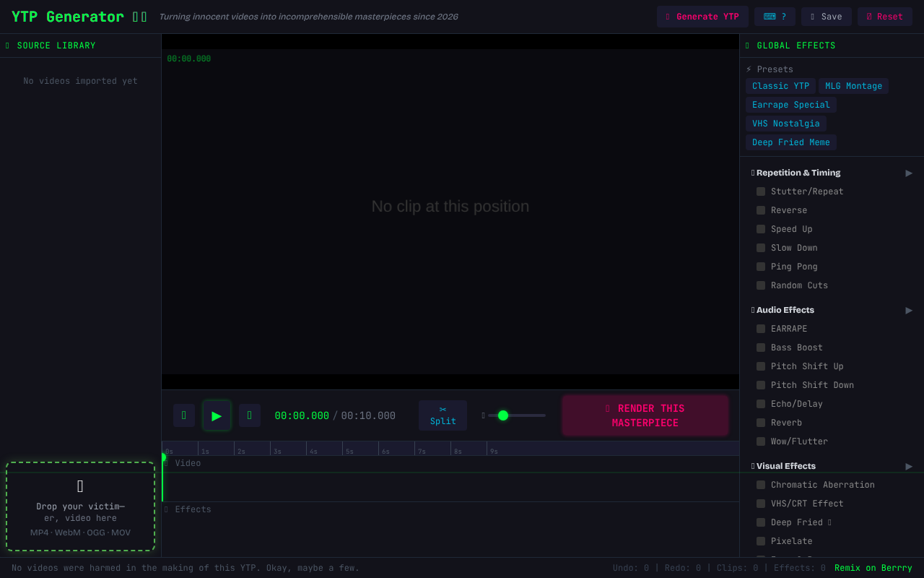Viewport: 924px width, 578px height.
Task: Enable the Slow Down checkbox
Action: [761, 248]
